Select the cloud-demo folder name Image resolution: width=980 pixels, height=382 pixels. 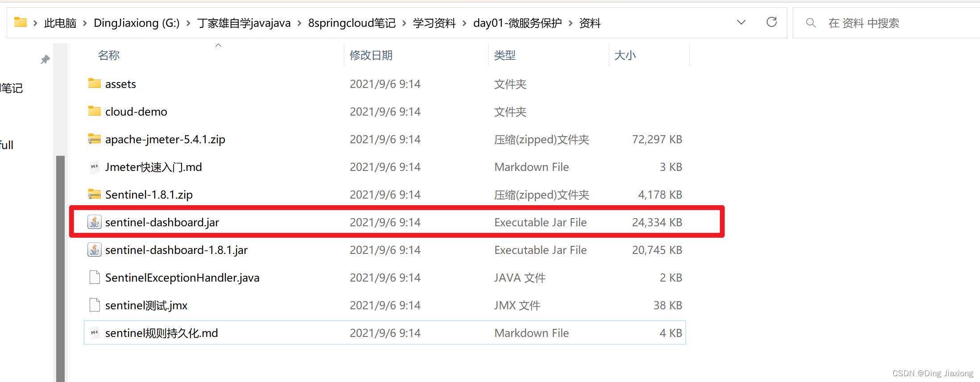(x=136, y=112)
